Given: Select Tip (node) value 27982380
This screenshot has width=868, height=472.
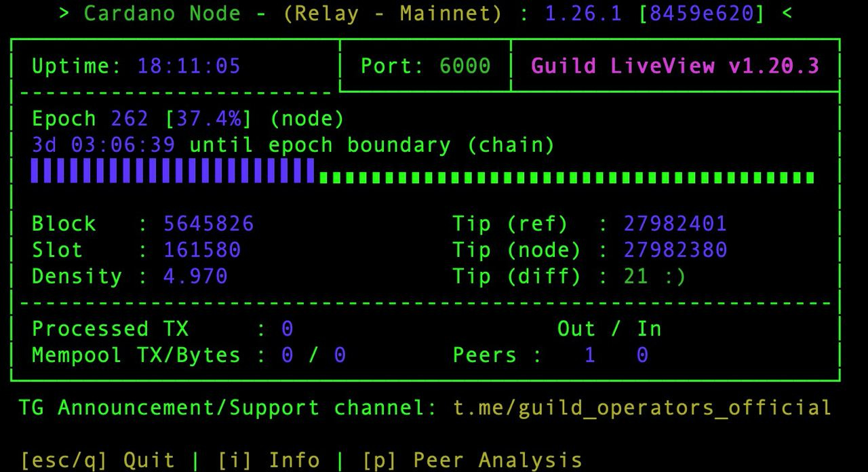Looking at the screenshot, I should 675,250.
